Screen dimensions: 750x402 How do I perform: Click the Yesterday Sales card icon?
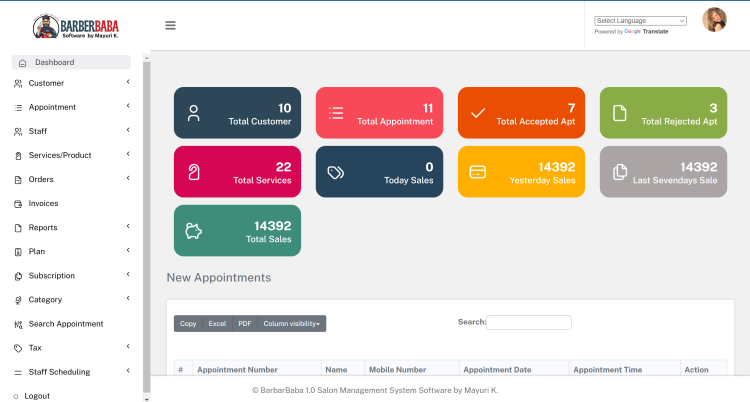(x=478, y=172)
